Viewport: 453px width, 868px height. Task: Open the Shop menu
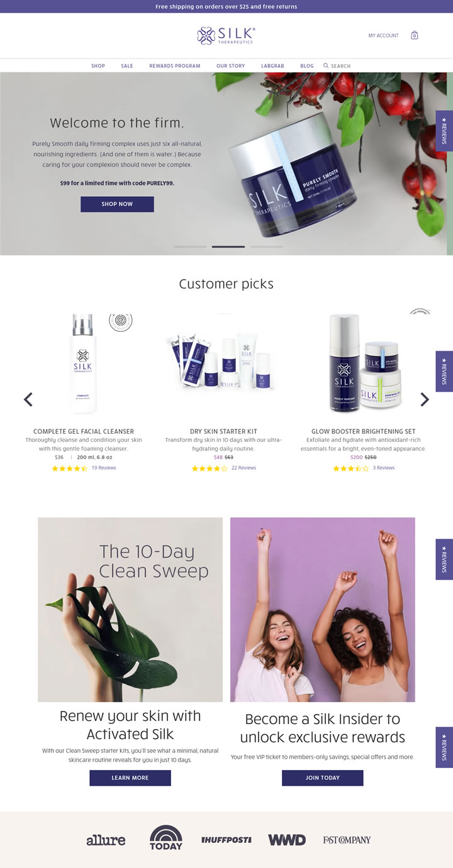(98, 65)
